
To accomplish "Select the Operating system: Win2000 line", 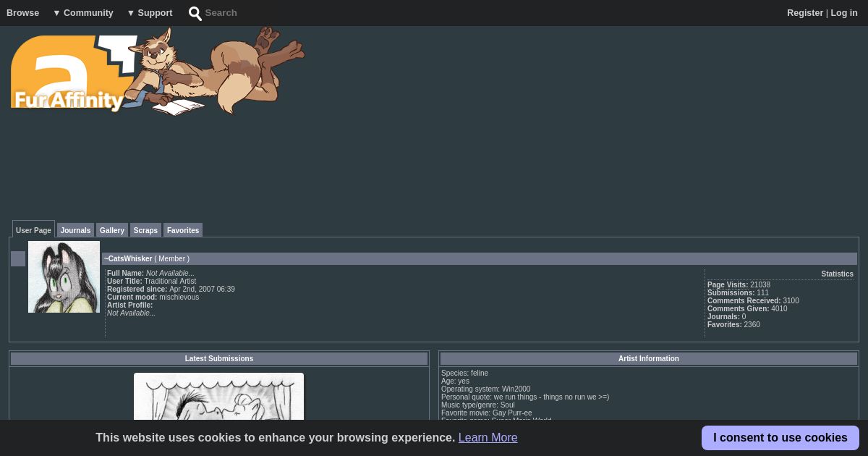I will tap(485, 389).
